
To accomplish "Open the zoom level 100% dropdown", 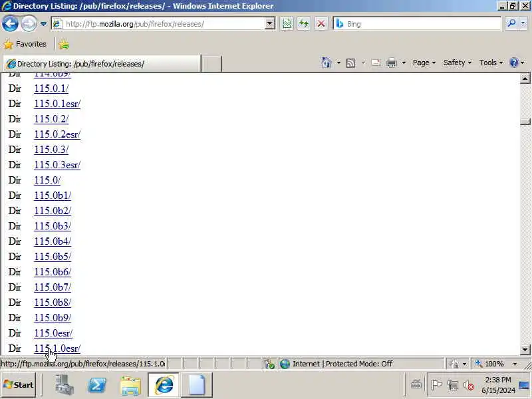I will tap(515, 364).
